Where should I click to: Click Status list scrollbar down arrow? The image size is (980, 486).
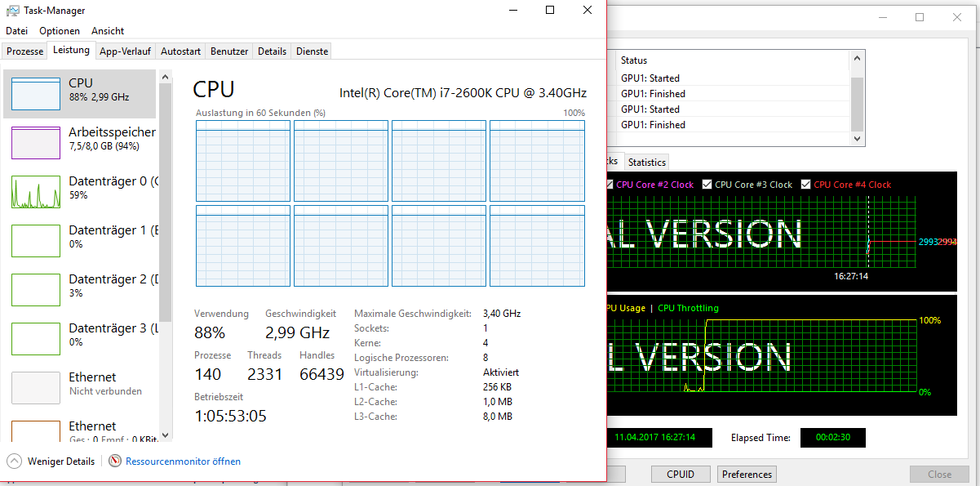pyautogui.click(x=857, y=140)
